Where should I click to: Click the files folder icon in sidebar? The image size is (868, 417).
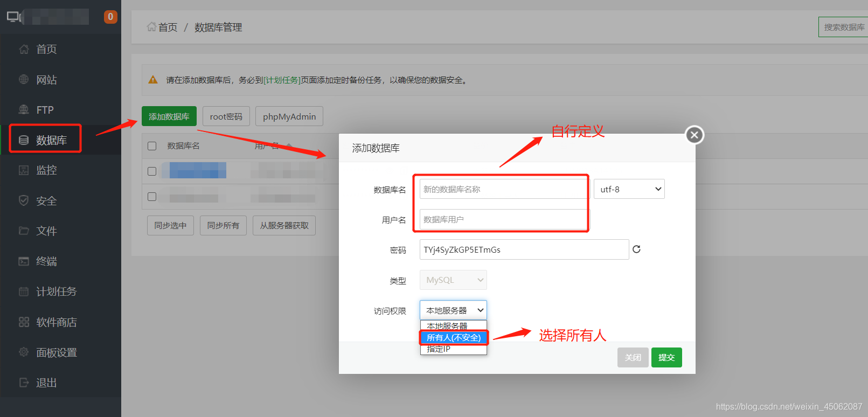(x=24, y=231)
